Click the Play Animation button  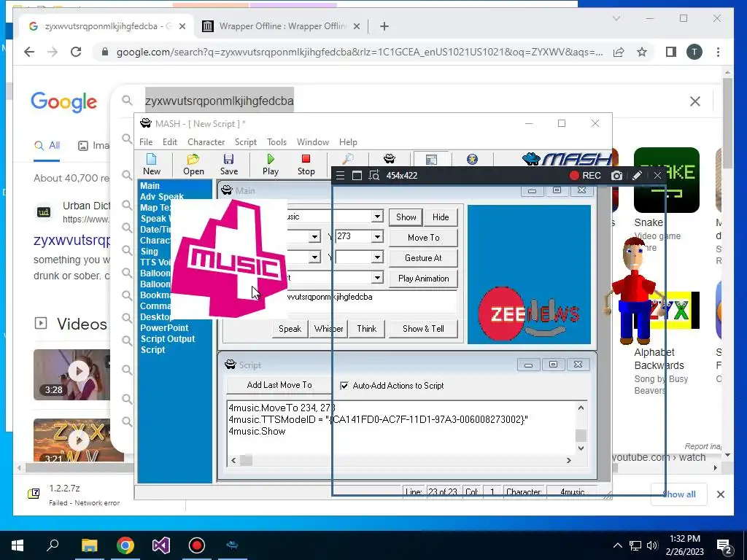(423, 279)
